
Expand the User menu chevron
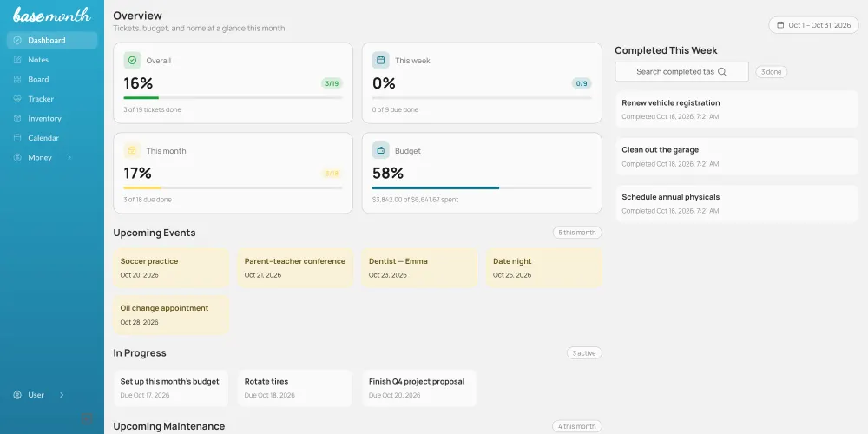[x=62, y=395]
